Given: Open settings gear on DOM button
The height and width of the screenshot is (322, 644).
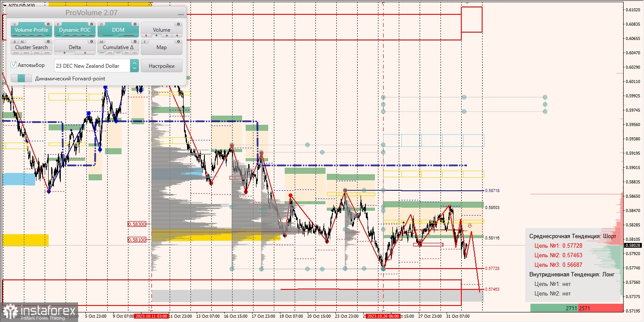Looking at the screenshot, I should click(x=135, y=24).
